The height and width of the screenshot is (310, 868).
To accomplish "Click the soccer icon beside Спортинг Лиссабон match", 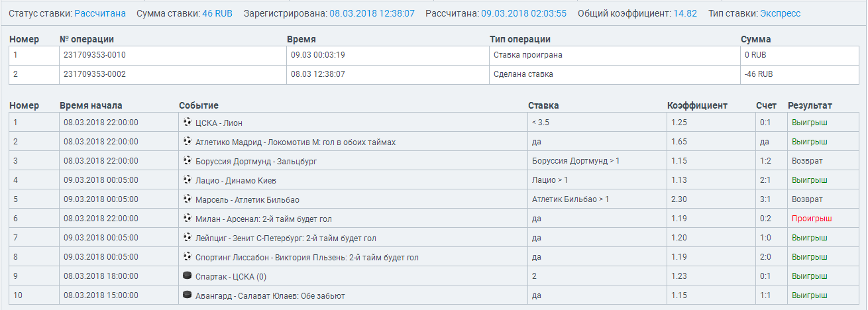I will 187,257.
